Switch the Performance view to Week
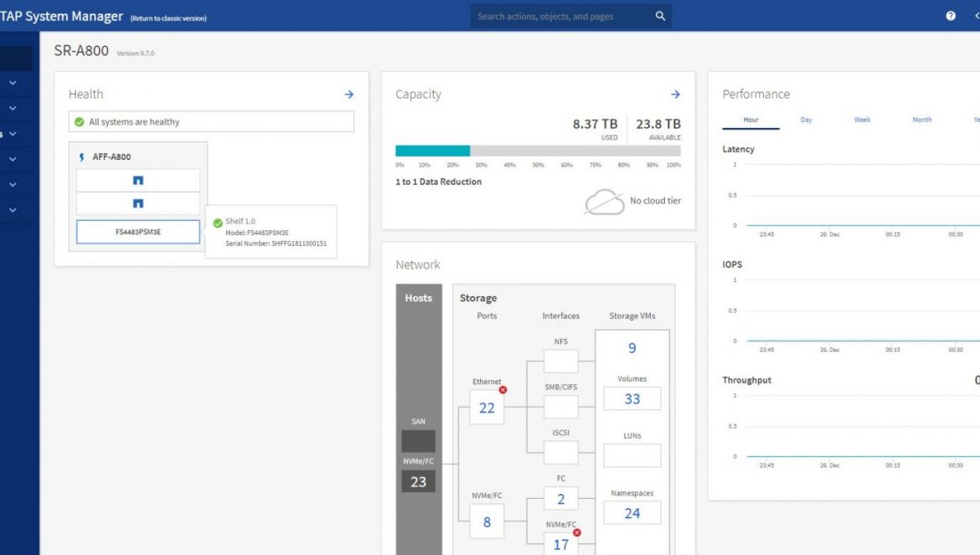This screenshot has width=980, height=555. 862,120
